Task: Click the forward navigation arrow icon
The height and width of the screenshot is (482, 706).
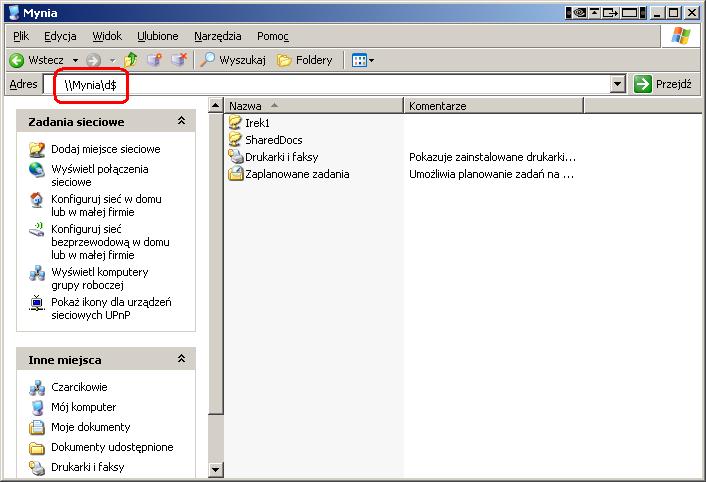Action: click(93, 60)
